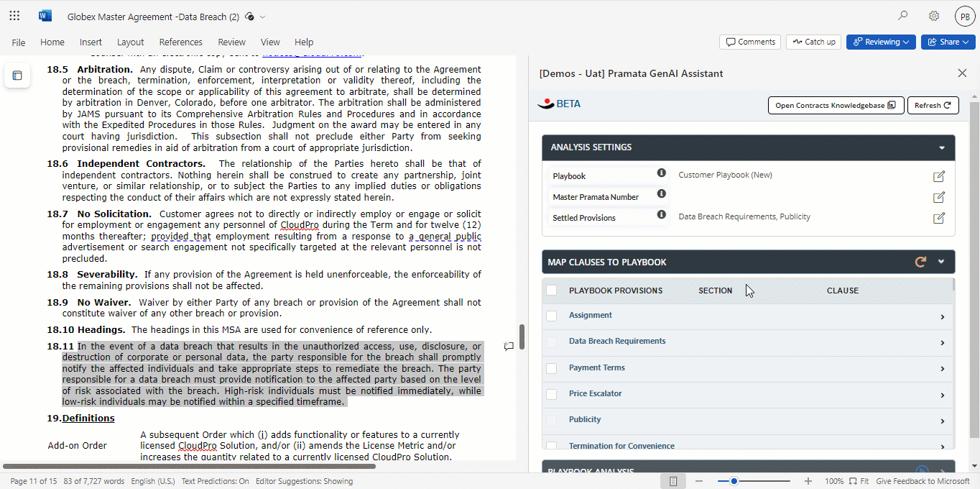Click the document vertical scrollbar thumb
The width and height of the screenshot is (980, 489).
[522, 337]
